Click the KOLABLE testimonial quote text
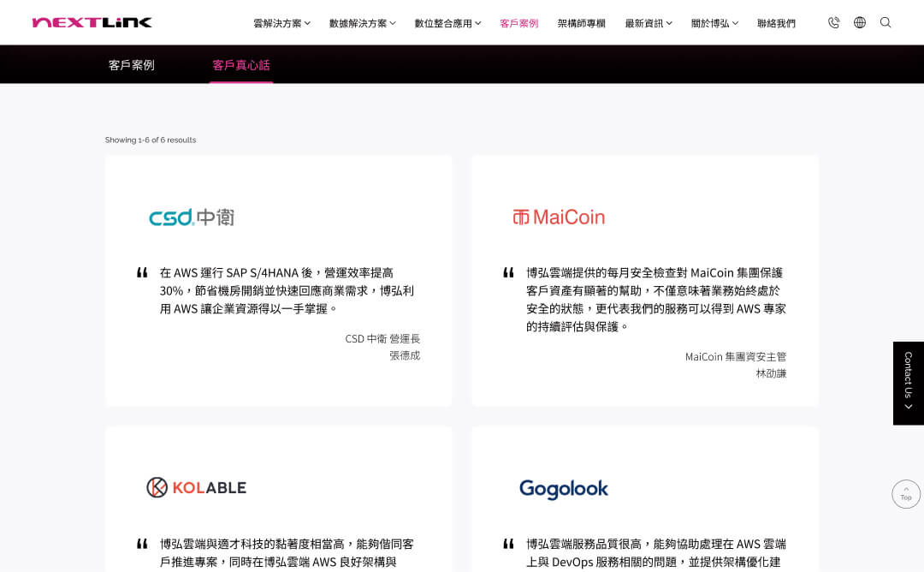The image size is (924, 572). (287, 552)
